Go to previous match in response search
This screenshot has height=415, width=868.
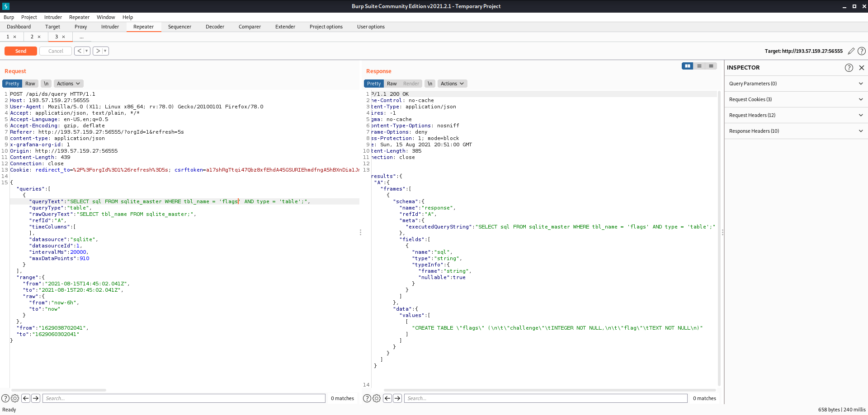(387, 398)
